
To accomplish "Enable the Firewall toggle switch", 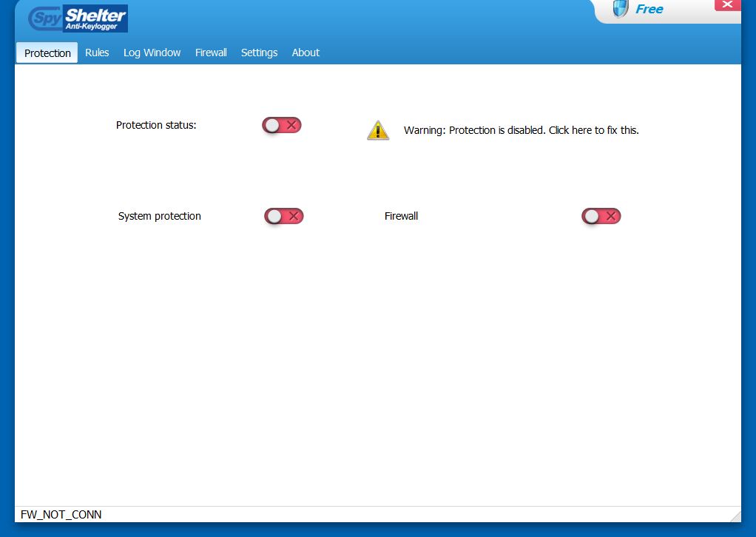I will 601,217.
